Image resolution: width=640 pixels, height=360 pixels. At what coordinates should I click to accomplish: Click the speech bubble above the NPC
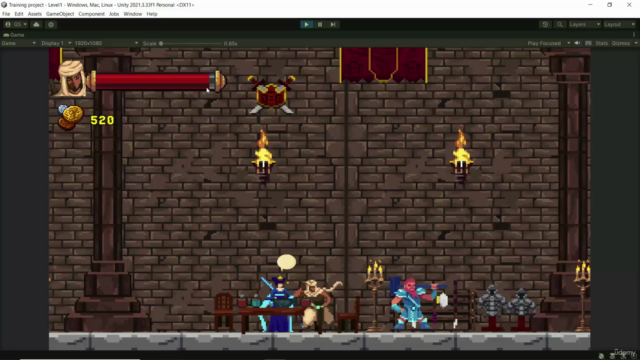coord(286,262)
